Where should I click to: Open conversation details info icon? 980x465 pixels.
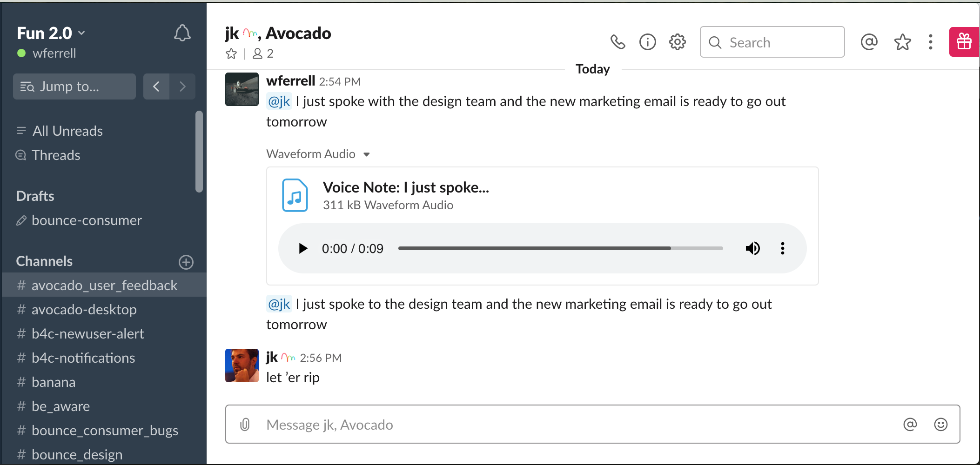[647, 42]
